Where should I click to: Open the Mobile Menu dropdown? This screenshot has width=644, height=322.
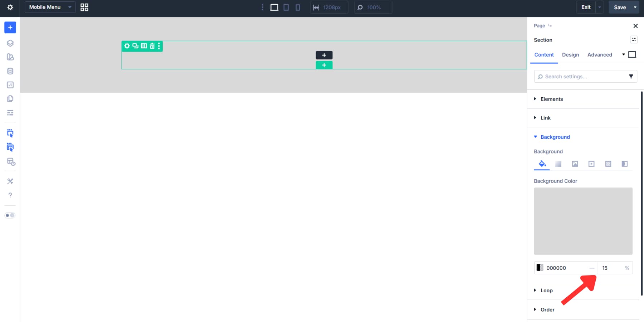[x=50, y=7]
